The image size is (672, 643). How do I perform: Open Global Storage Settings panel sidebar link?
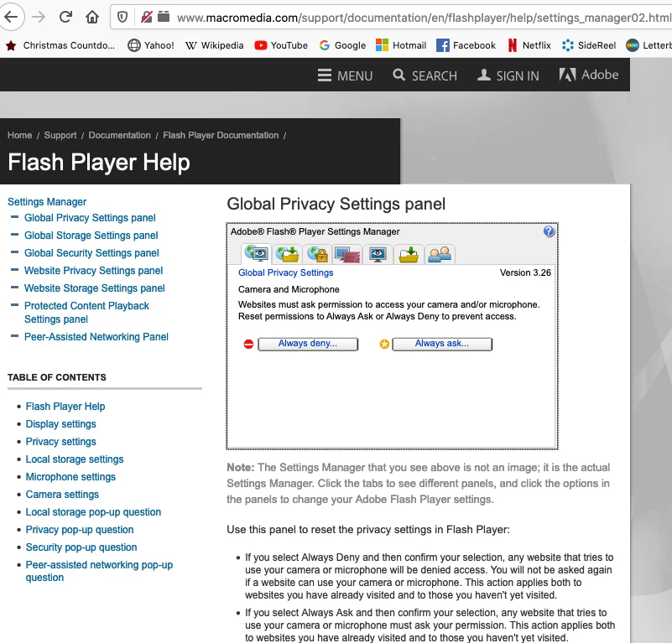91,236
